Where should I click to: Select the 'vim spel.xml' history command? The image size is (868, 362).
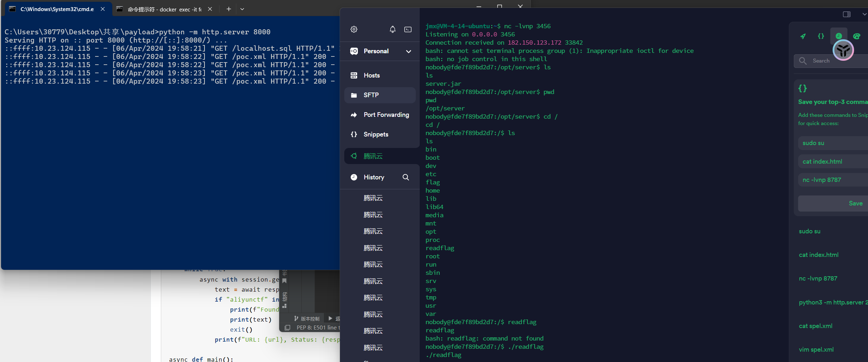pyautogui.click(x=816, y=349)
